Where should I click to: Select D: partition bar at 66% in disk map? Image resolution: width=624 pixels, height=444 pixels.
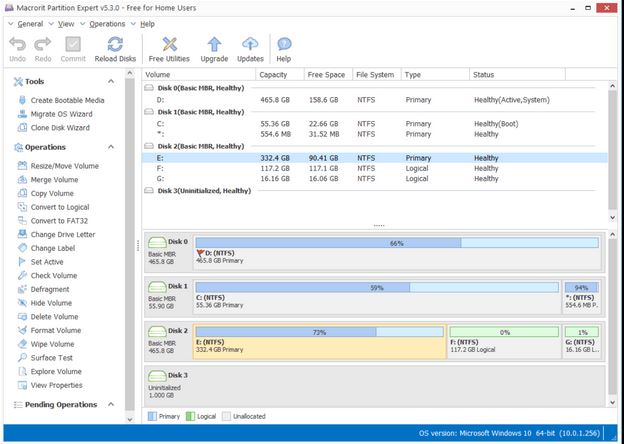click(397, 243)
